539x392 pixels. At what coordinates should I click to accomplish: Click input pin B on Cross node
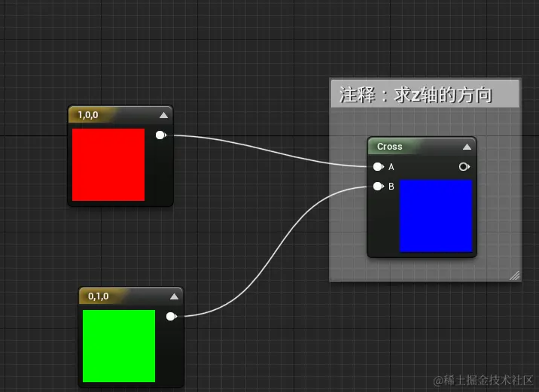[x=378, y=186]
